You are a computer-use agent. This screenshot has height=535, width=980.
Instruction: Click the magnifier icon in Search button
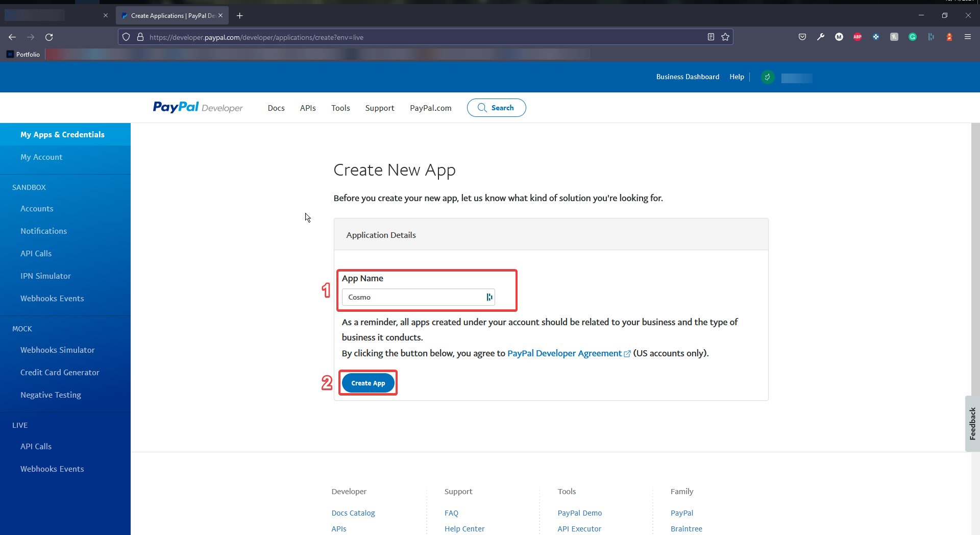click(x=482, y=108)
